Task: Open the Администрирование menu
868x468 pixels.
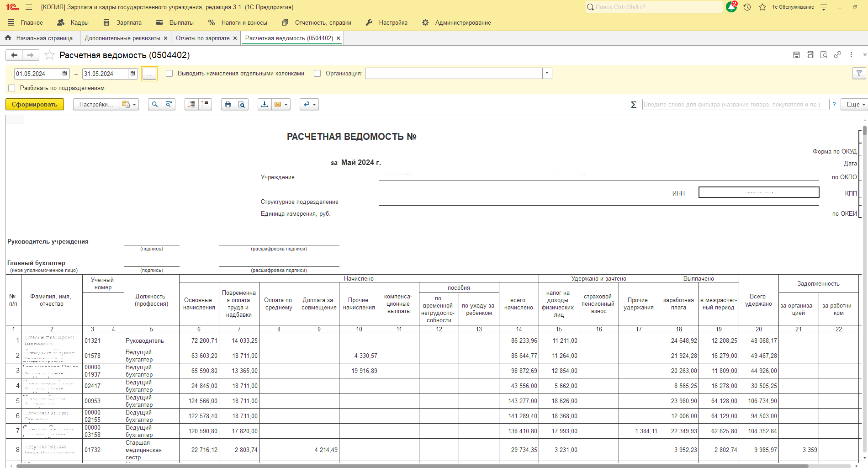Action: pos(456,22)
